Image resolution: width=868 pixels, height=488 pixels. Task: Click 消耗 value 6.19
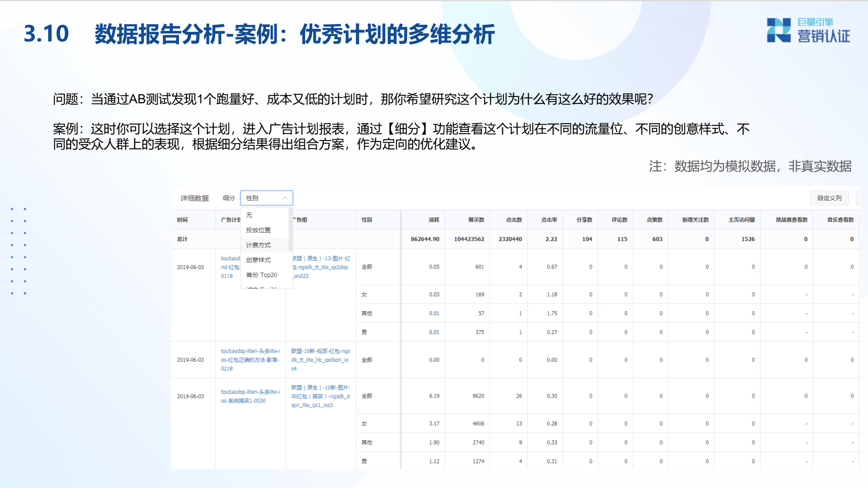point(434,396)
